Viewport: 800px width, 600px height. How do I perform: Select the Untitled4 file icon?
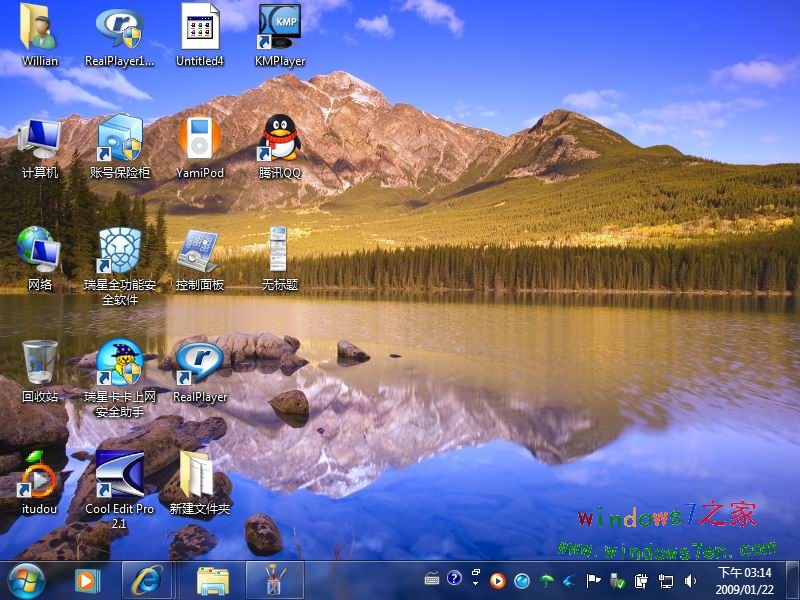click(x=200, y=28)
